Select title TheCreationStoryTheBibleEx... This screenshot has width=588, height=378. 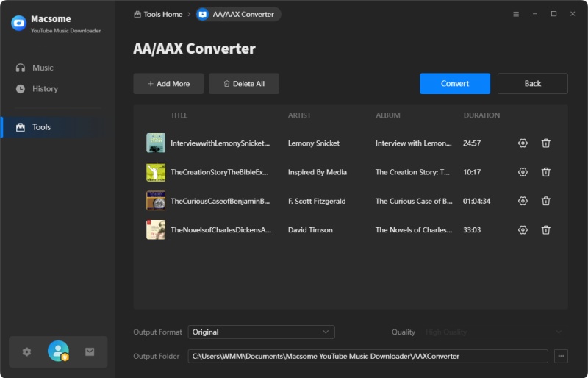tap(219, 172)
